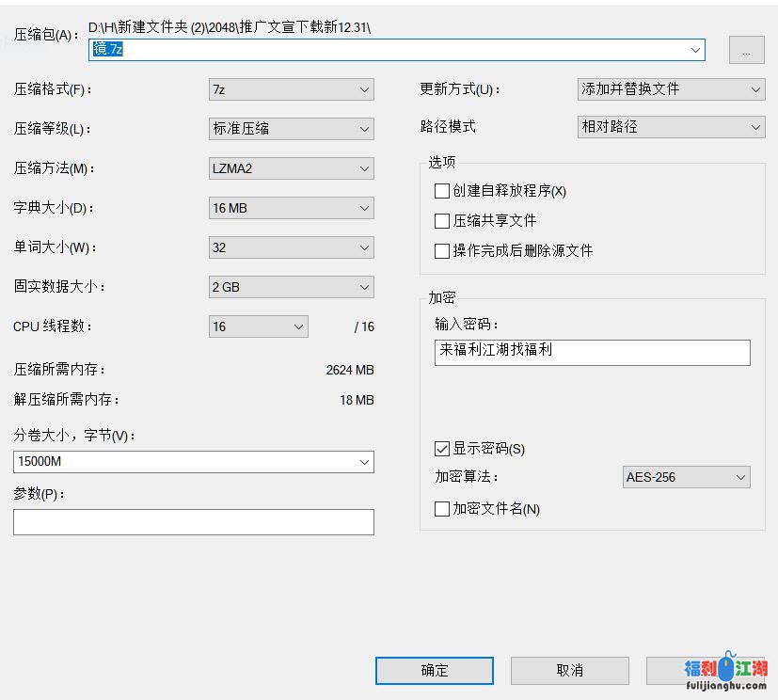This screenshot has height=700, width=778.
Task: Expand the 单词大小 32 dropdown
Action: (291, 247)
